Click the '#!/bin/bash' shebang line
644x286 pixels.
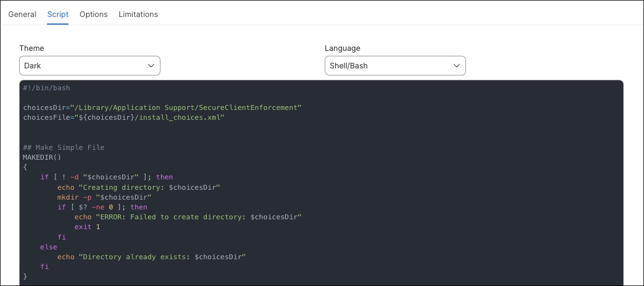47,88
